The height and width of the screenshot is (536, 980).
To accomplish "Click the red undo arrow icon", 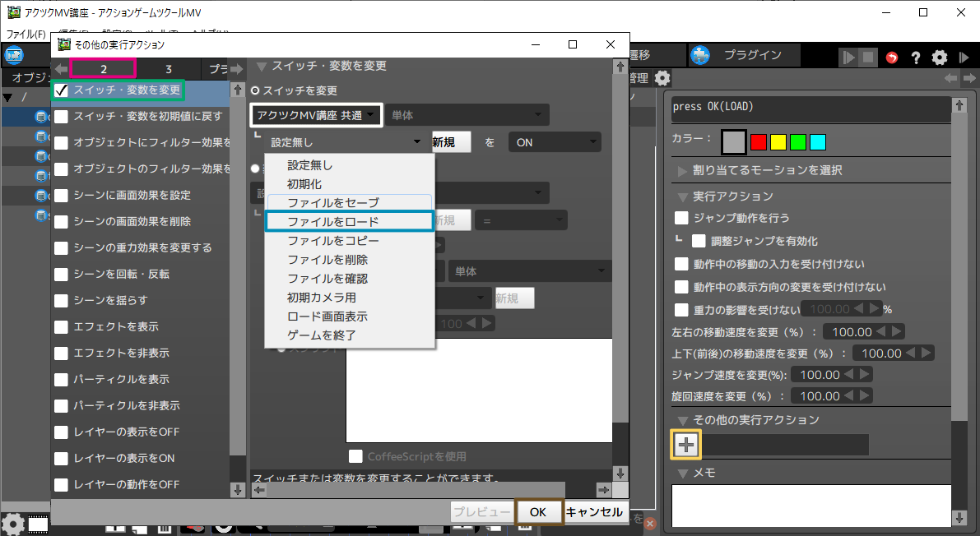I will point(893,58).
